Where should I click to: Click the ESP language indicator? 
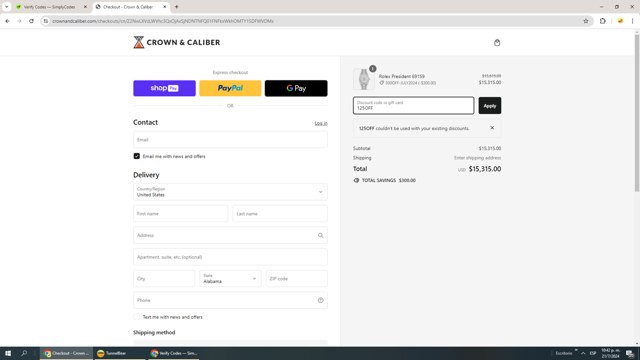(x=593, y=353)
